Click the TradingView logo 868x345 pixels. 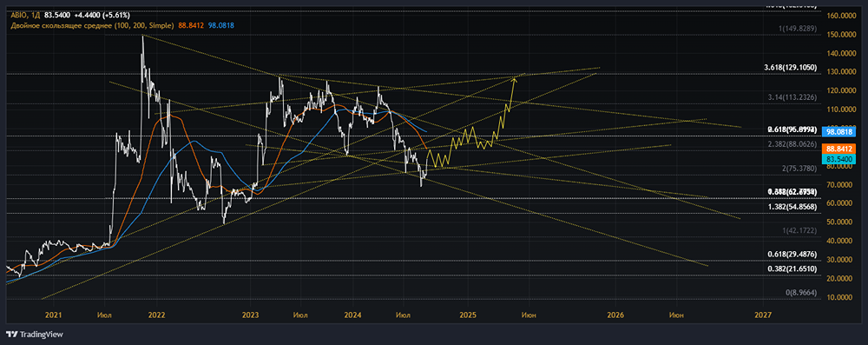(35, 335)
